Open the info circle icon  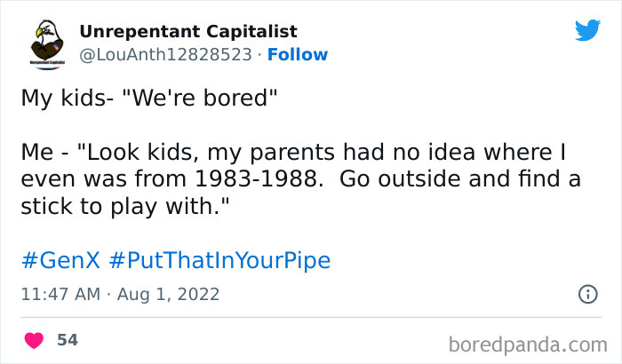(586, 293)
